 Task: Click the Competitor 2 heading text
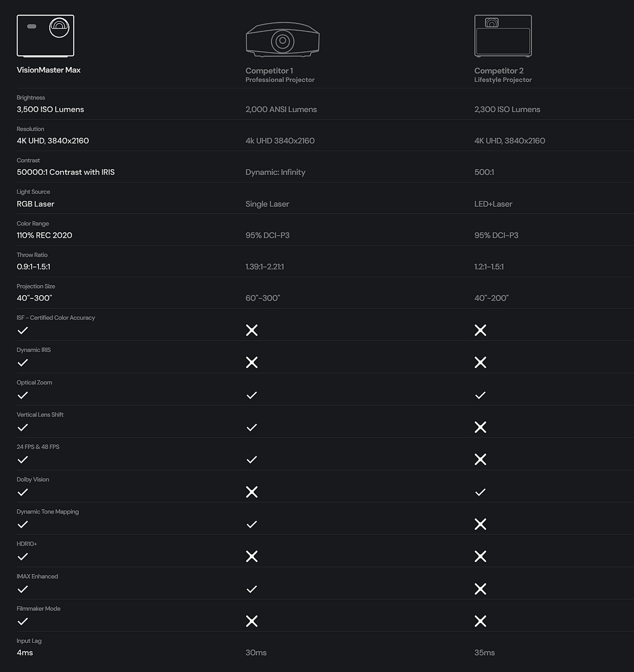[x=499, y=71]
